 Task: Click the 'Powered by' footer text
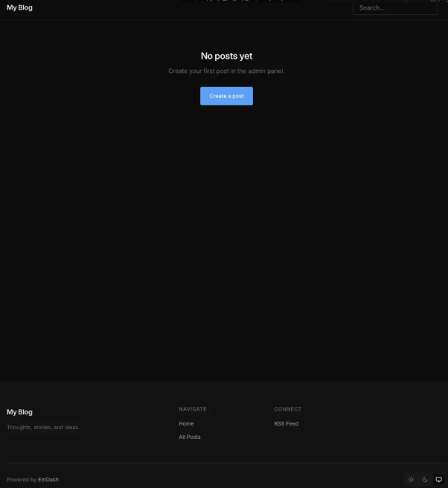pos(21,480)
